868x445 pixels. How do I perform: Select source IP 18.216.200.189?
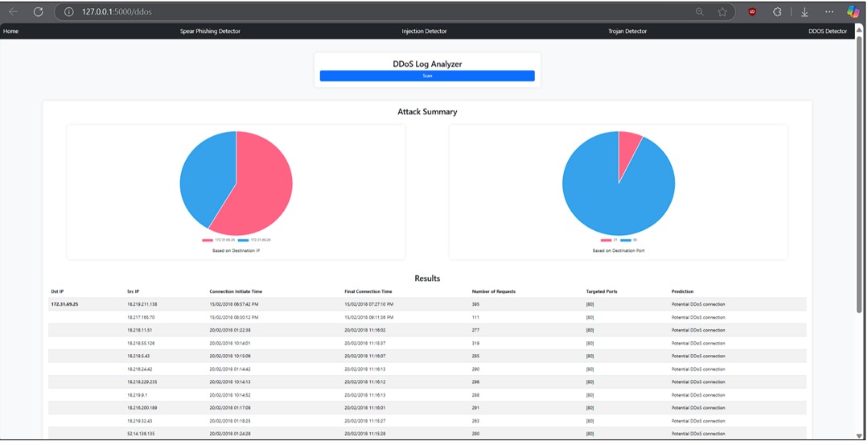142,408
